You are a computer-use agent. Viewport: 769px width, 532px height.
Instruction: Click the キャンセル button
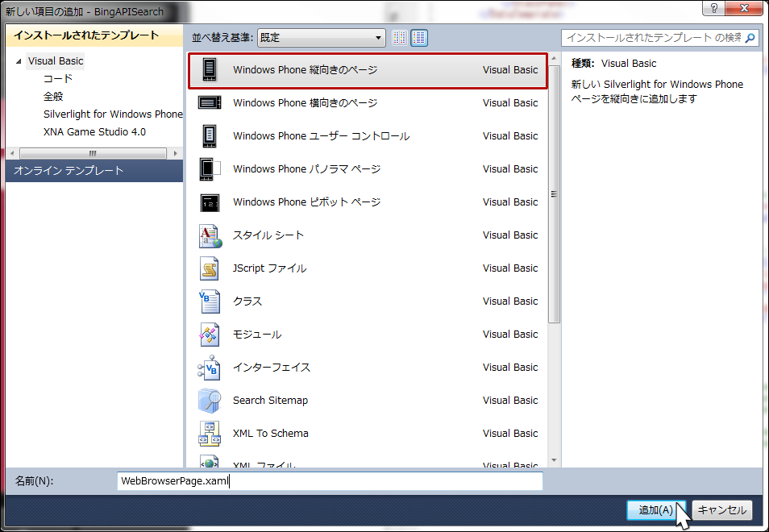click(x=722, y=510)
